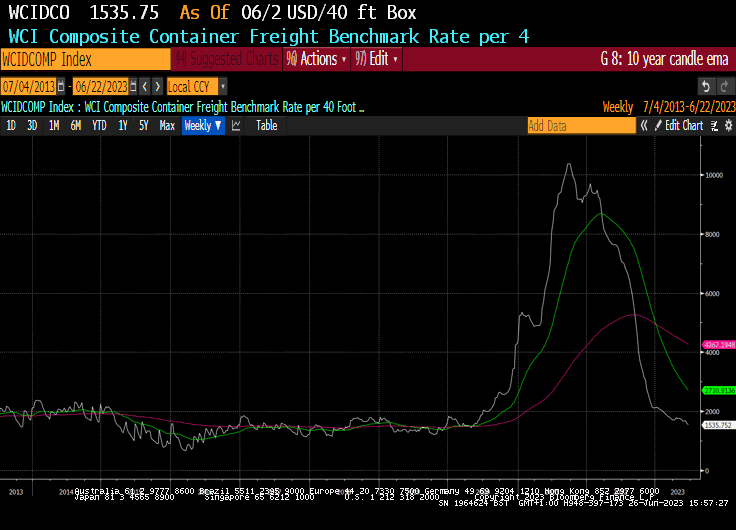Viewport: 736px width, 530px height.
Task: Click the WCIDCOMP Index chart legend title
Action: (183, 107)
